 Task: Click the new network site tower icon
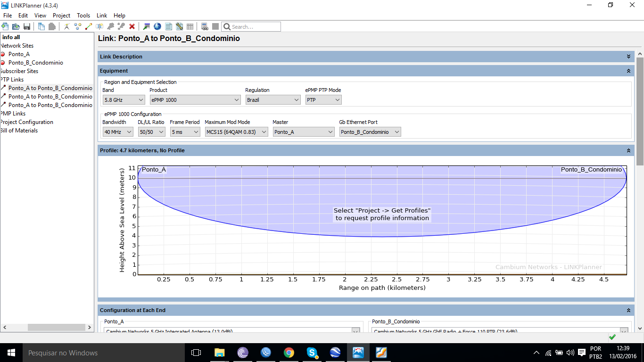pos(67,27)
